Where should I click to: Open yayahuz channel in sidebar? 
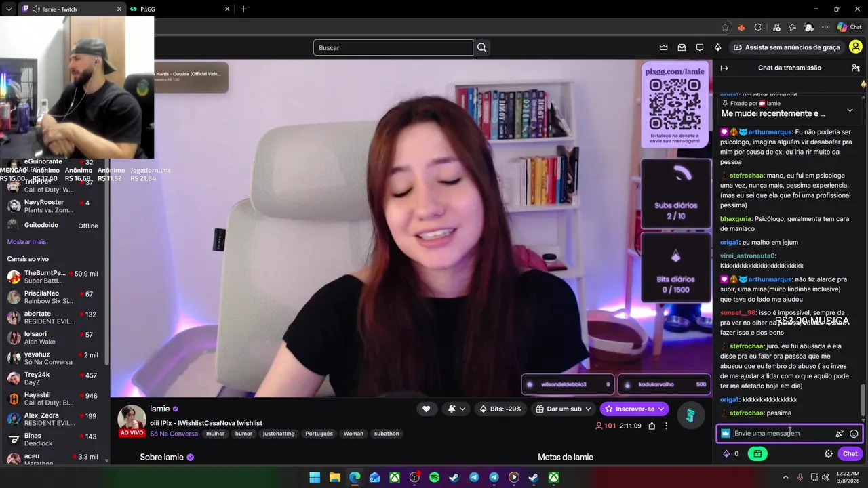(53, 358)
